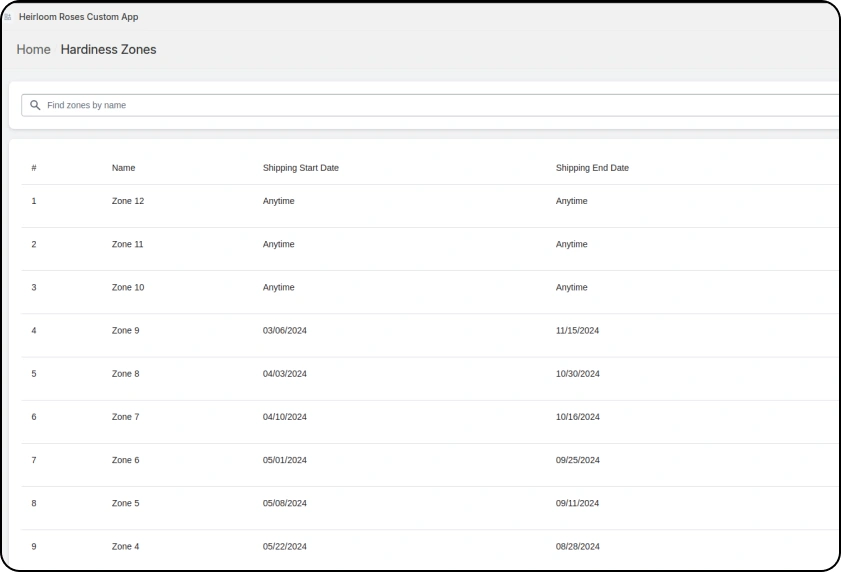Select Zone 11 in the table
The width and height of the screenshot is (841, 572).
point(128,244)
